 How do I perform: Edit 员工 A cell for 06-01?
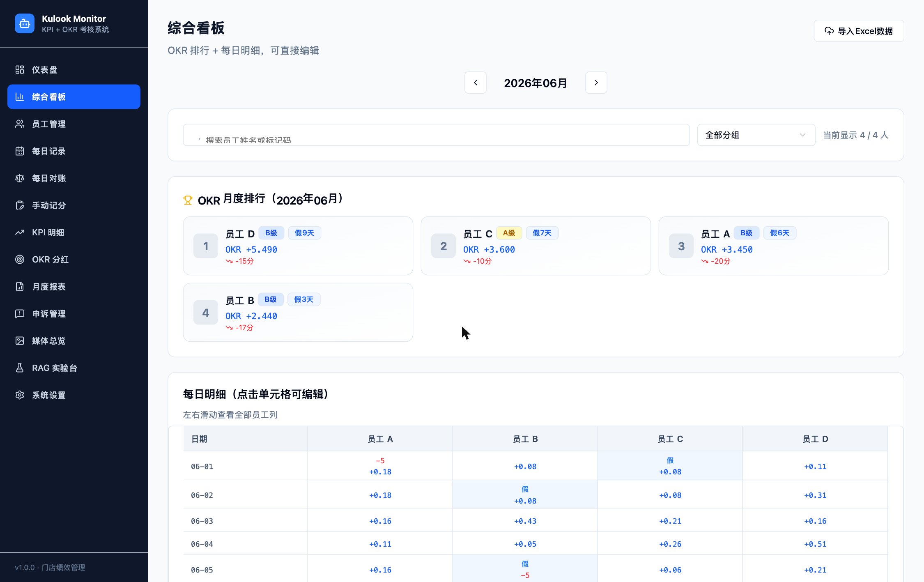pos(380,466)
